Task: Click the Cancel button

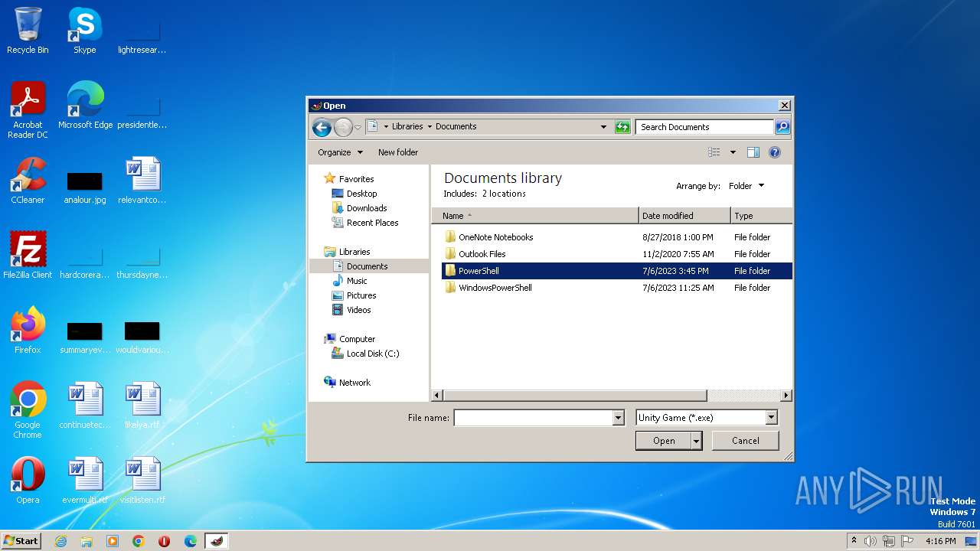Action: click(745, 441)
